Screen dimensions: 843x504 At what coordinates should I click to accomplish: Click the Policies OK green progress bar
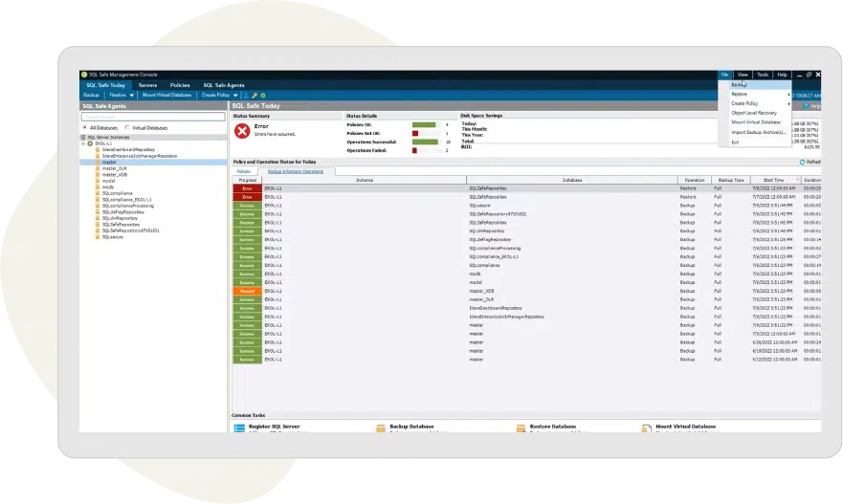424,124
